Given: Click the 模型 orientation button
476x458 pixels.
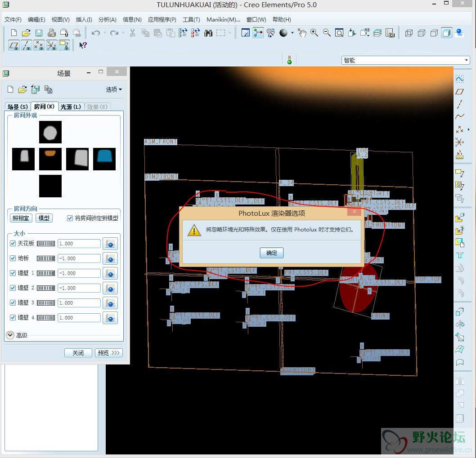Looking at the screenshot, I should click(44, 218).
